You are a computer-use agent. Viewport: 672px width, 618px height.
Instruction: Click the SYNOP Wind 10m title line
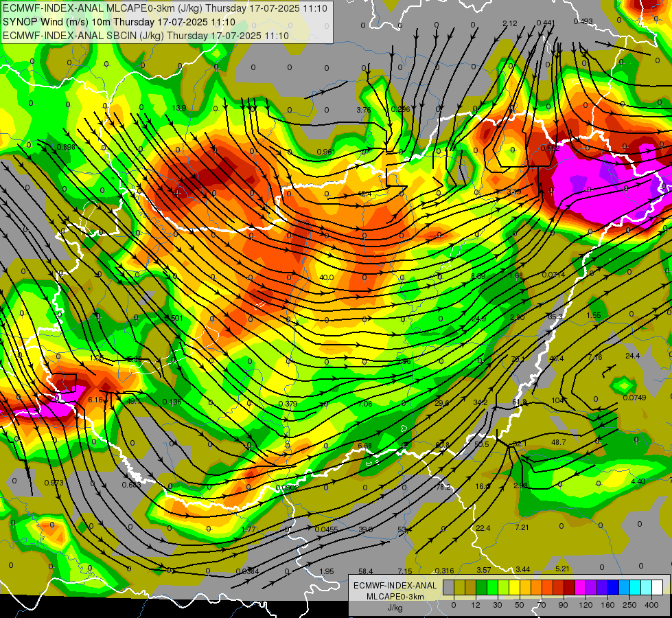[x=119, y=22]
